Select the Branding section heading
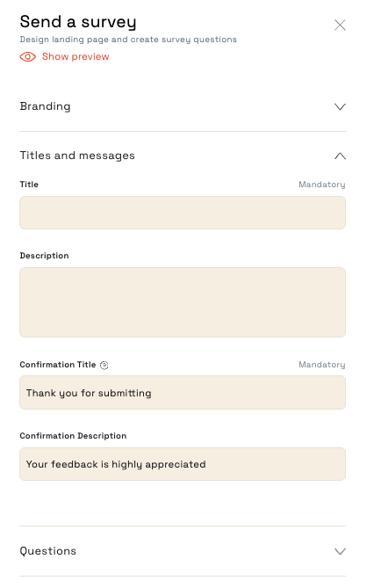This screenshot has height=588, width=374. pos(45,106)
